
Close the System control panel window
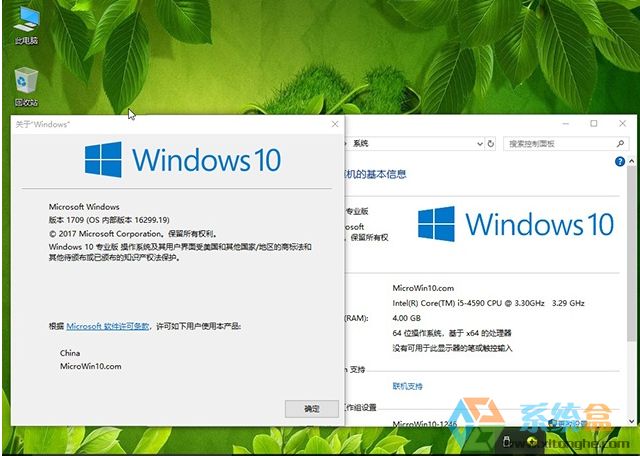click(622, 123)
